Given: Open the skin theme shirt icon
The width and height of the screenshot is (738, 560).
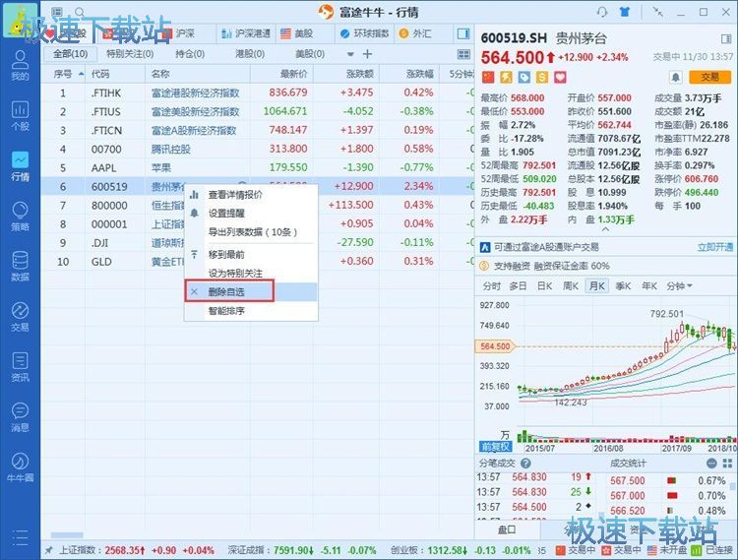Looking at the screenshot, I should (x=625, y=12).
